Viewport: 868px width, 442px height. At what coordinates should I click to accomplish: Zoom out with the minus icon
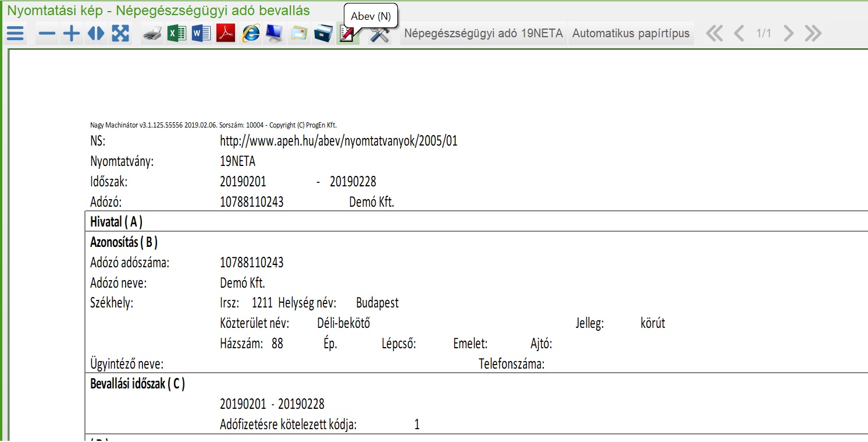coord(47,34)
